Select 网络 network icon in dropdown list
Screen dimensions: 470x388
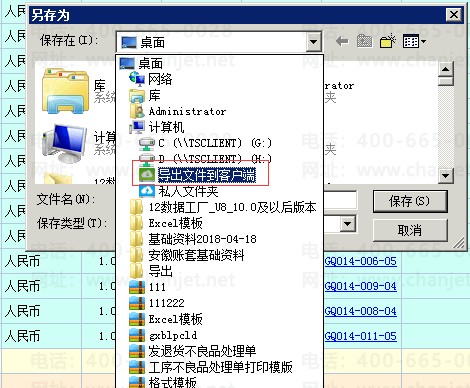(x=137, y=79)
